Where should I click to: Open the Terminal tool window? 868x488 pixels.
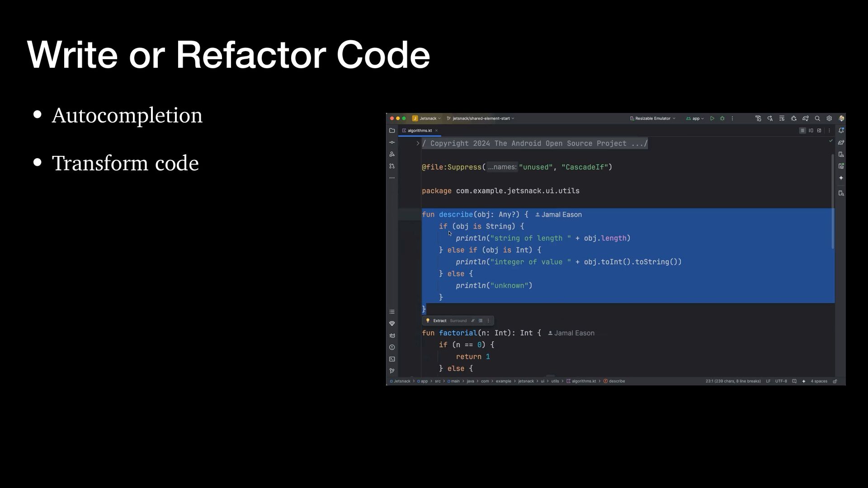(x=392, y=359)
